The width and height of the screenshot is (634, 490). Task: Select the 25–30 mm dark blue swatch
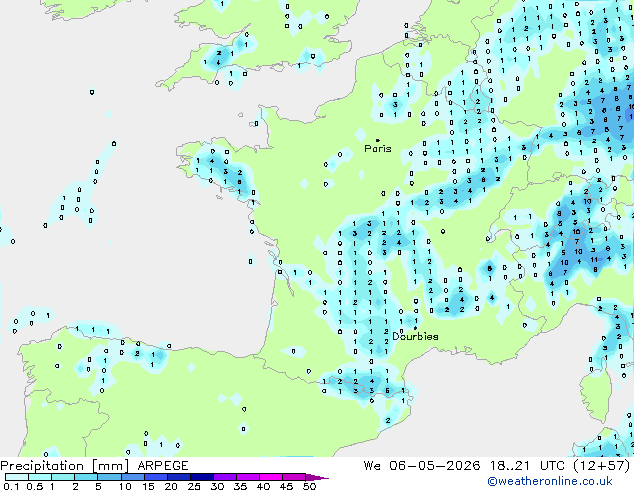pyautogui.click(x=201, y=477)
